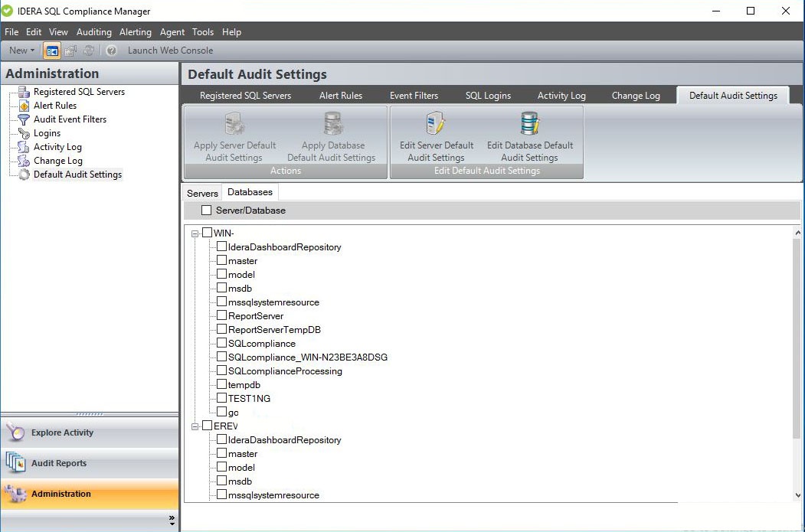The image size is (805, 532).
Task: Open the Audit Reports navigation pane
Action: click(59, 463)
